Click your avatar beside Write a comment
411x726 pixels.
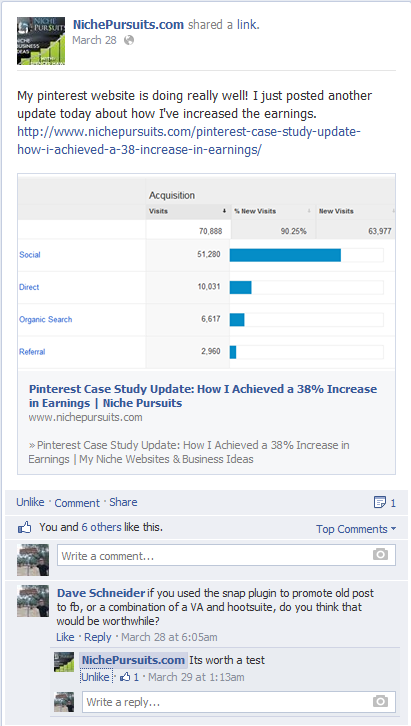coord(33,560)
